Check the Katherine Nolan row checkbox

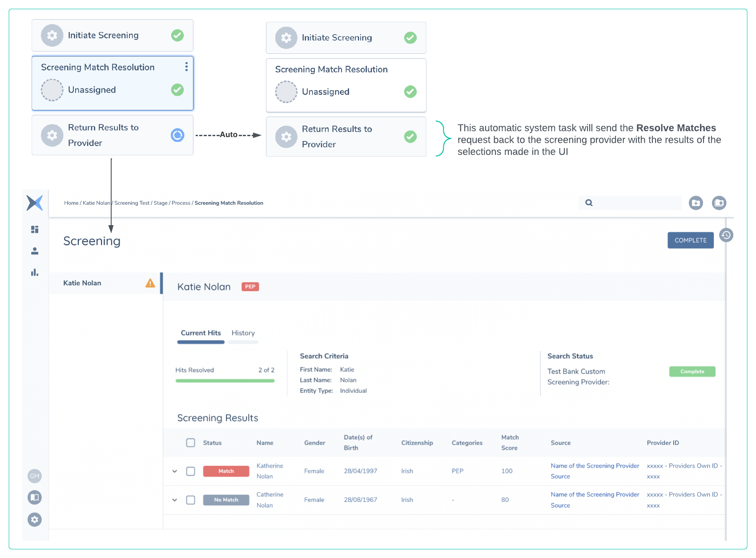click(x=191, y=471)
